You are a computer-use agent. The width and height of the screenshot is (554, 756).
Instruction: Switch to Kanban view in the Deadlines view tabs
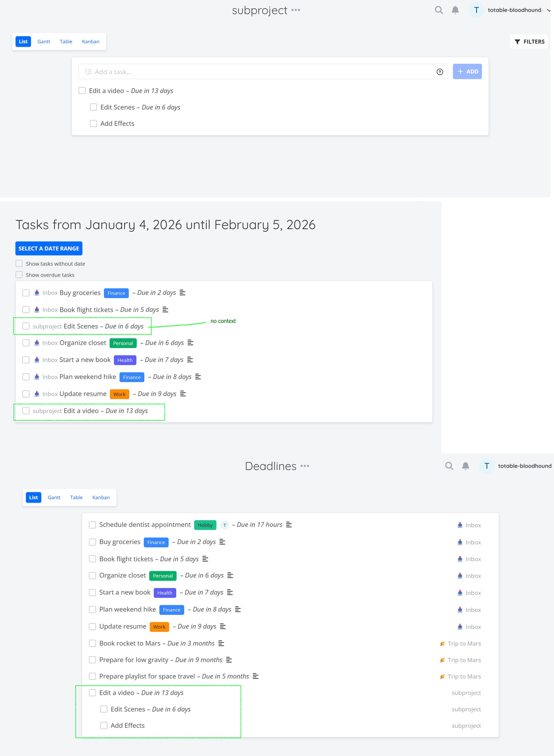[101, 497]
